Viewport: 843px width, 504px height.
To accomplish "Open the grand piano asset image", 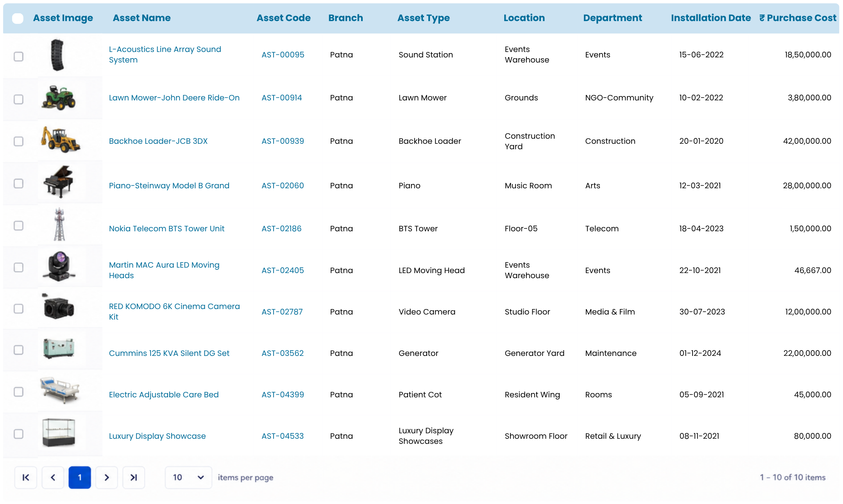I will pos(59,182).
